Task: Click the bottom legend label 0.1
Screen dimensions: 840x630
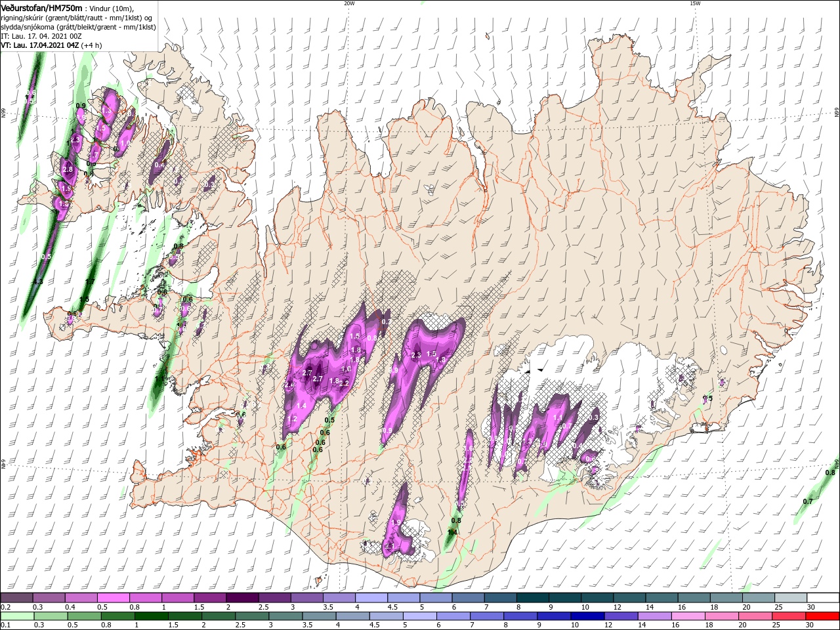Action: click(5, 625)
